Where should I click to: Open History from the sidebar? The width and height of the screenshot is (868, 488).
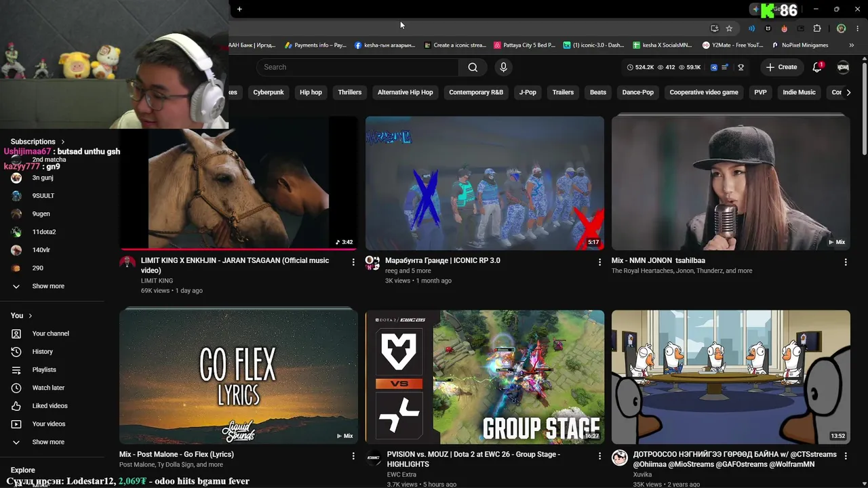click(x=42, y=352)
